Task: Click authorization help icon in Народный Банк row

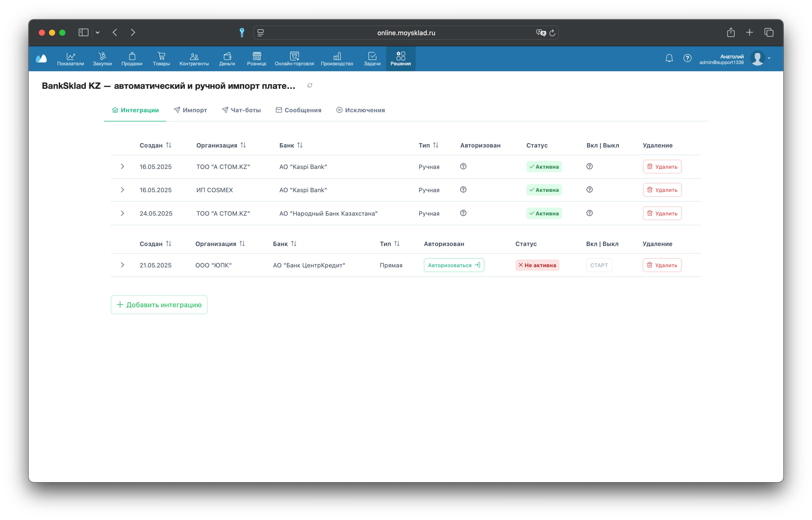Action: pyautogui.click(x=463, y=213)
